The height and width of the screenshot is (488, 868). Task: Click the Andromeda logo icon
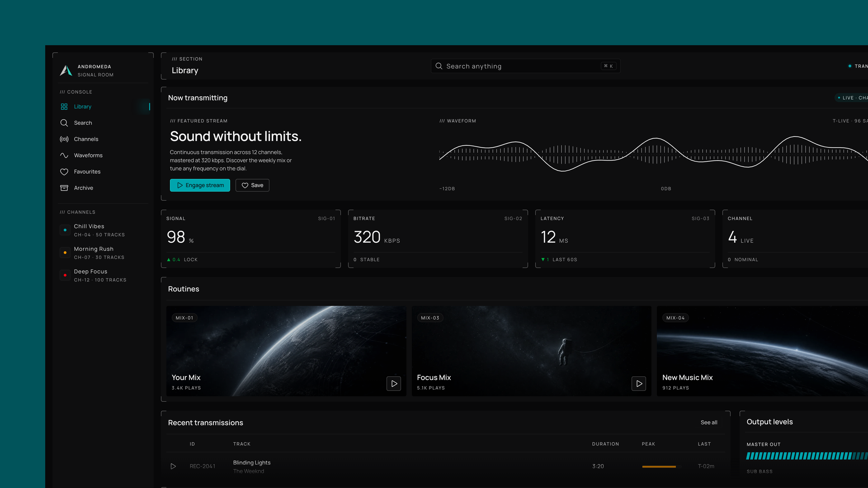[66, 70]
